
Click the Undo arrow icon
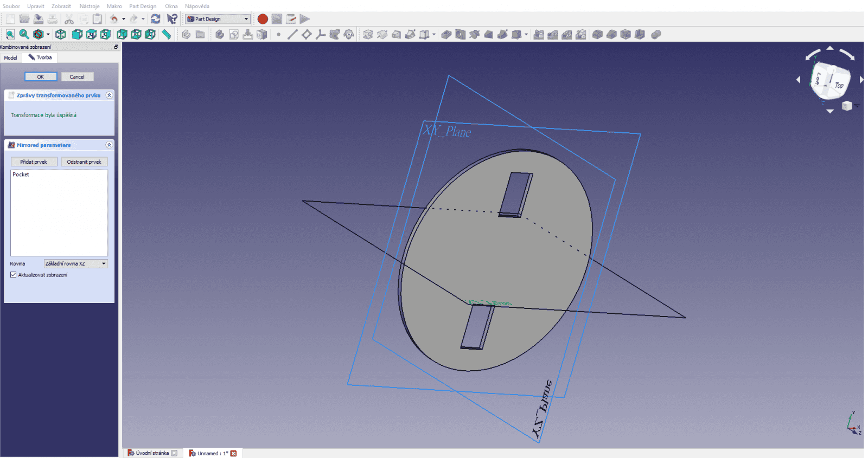tap(114, 19)
